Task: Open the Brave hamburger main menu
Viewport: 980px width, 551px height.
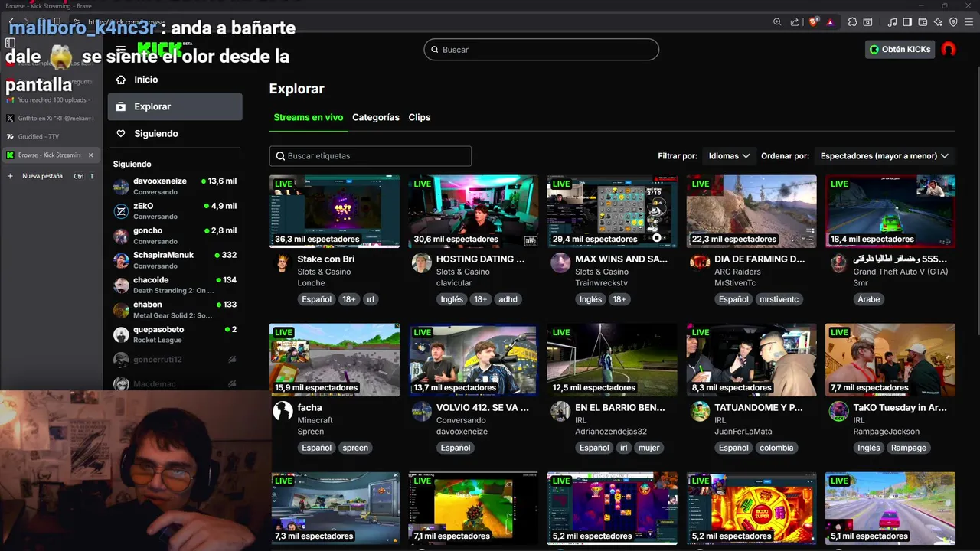Action: click(x=969, y=22)
